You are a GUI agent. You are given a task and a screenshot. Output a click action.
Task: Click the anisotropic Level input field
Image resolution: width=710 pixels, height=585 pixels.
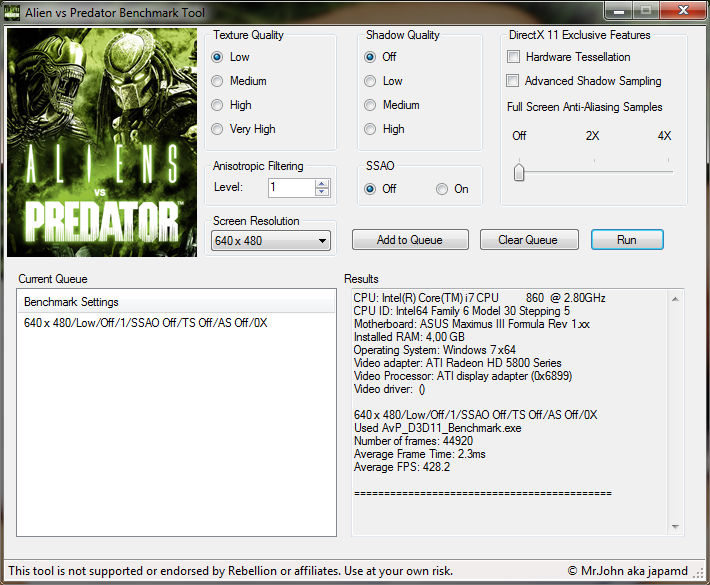292,187
